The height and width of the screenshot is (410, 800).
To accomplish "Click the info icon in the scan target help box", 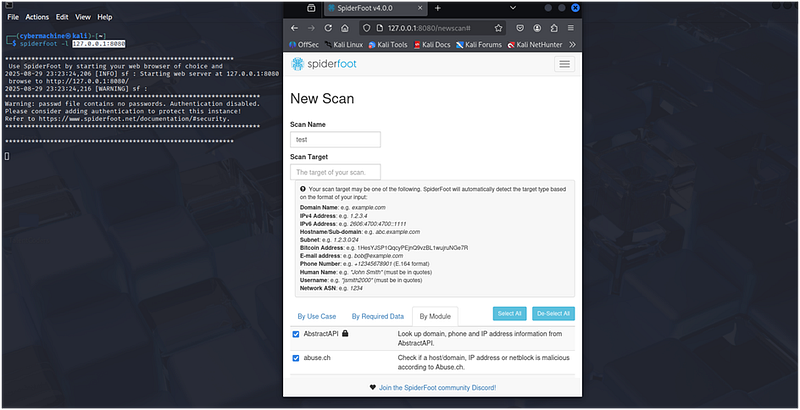I will click(303, 189).
